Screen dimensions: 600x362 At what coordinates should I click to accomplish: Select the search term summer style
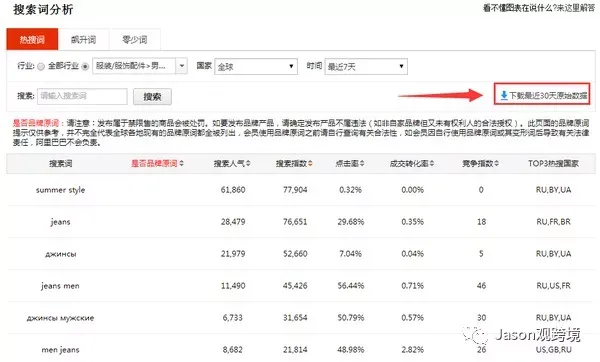[60, 190]
